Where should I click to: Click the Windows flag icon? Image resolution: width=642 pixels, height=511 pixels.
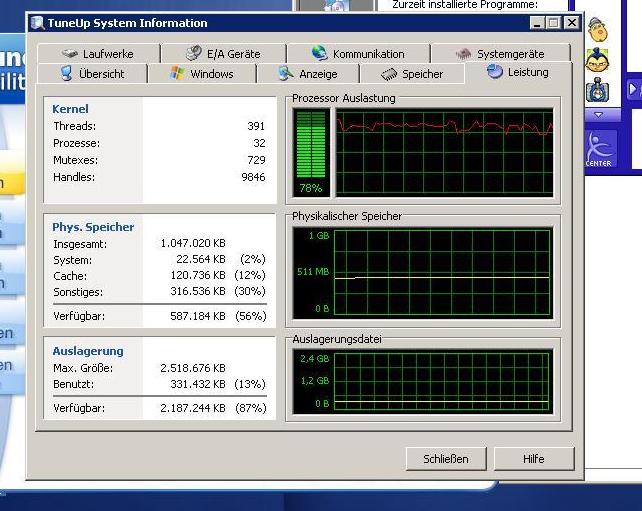click(177, 73)
